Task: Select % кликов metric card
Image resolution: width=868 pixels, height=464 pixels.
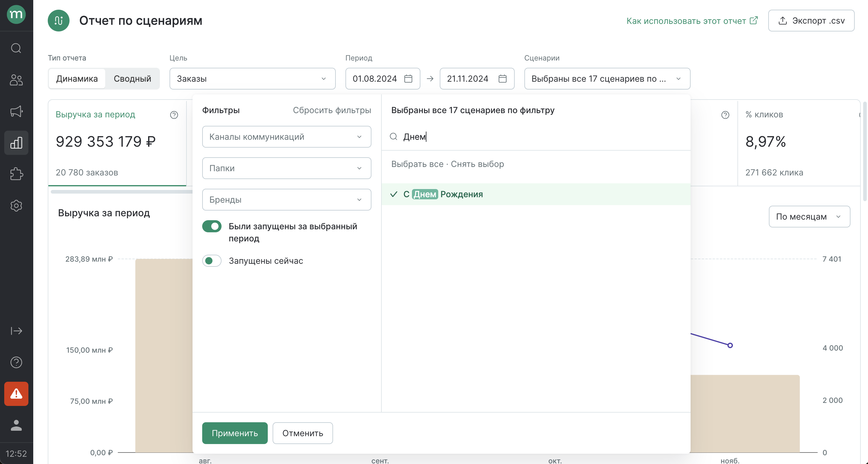Action: click(798, 143)
